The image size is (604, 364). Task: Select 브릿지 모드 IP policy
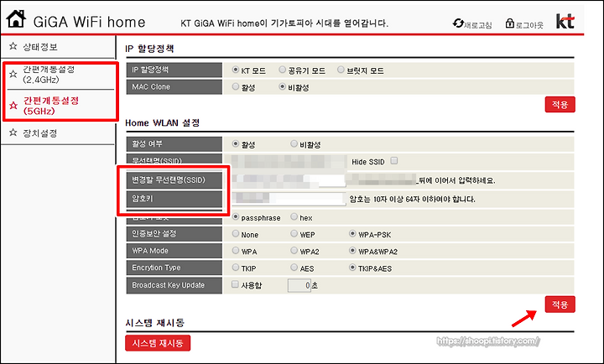point(341,70)
